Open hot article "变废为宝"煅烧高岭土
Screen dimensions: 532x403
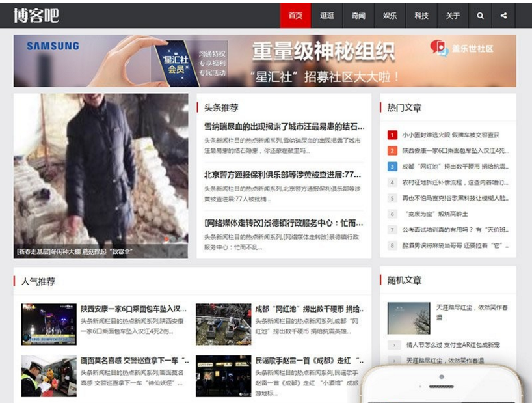point(436,214)
